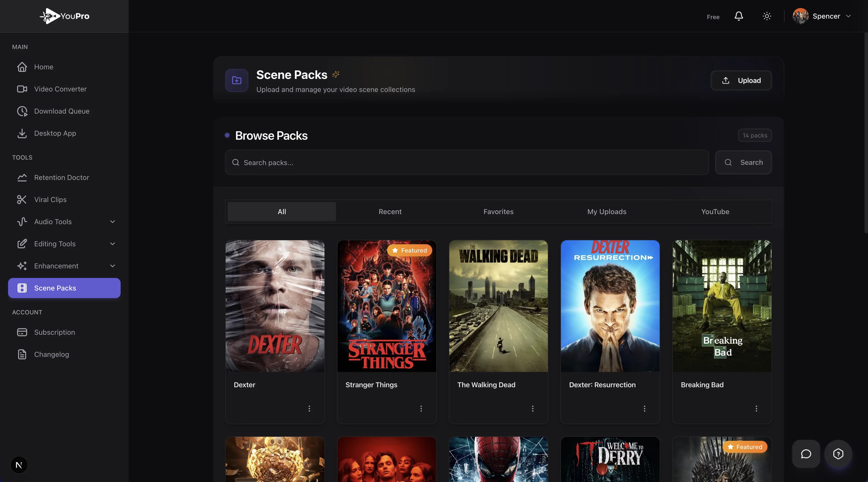Viewport: 868px width, 482px height.
Task: Click the Upload button
Action: [x=741, y=81]
